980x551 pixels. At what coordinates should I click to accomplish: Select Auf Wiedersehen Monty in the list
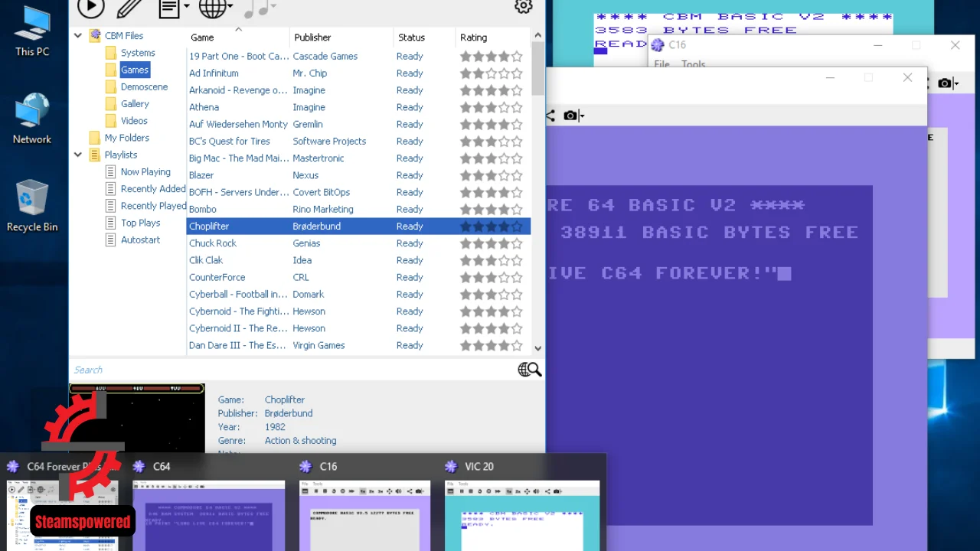click(358, 124)
